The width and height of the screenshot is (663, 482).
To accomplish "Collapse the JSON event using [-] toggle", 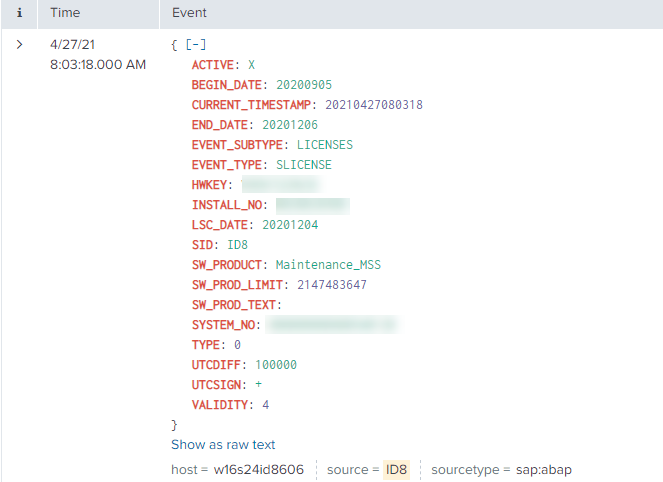I will coord(195,45).
